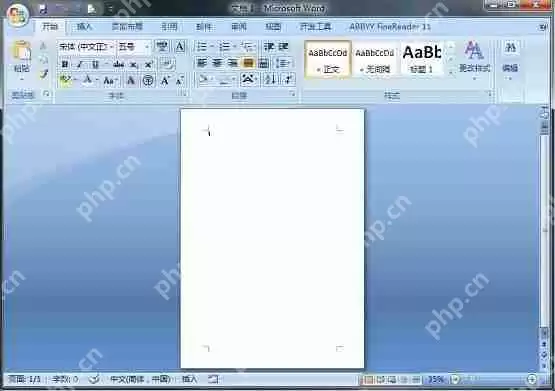Open the Change Case 'Aa' dropdown
This screenshot has width=555, height=391.
[110, 81]
